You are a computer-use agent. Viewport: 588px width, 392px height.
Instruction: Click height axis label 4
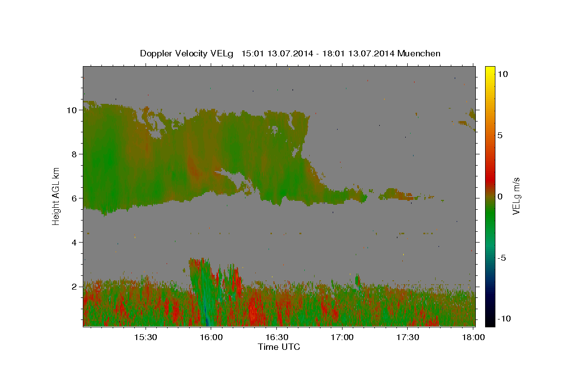click(x=74, y=243)
